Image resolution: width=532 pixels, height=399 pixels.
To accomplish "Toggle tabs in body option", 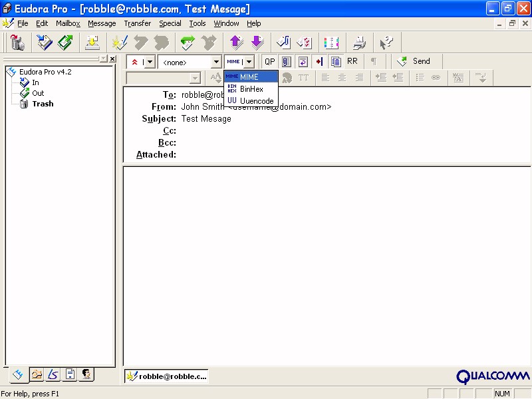I will tap(319, 61).
